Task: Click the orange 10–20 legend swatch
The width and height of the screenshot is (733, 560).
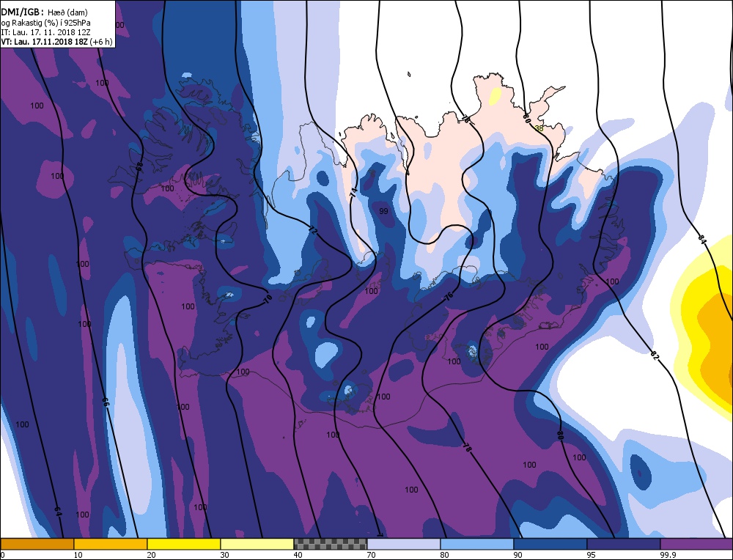Action: click(111, 544)
